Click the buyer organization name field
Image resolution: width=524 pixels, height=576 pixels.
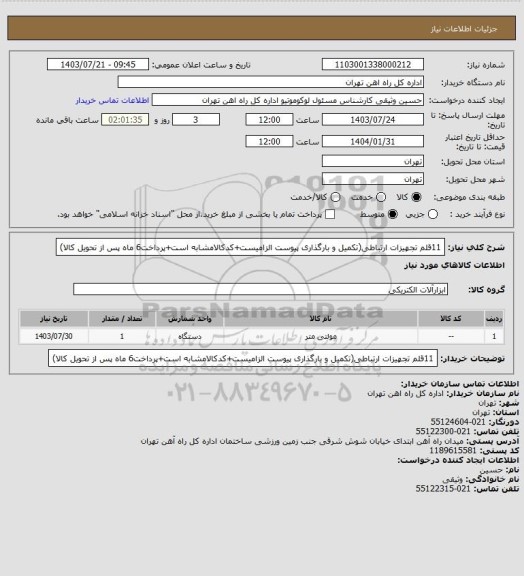[x=270, y=82]
